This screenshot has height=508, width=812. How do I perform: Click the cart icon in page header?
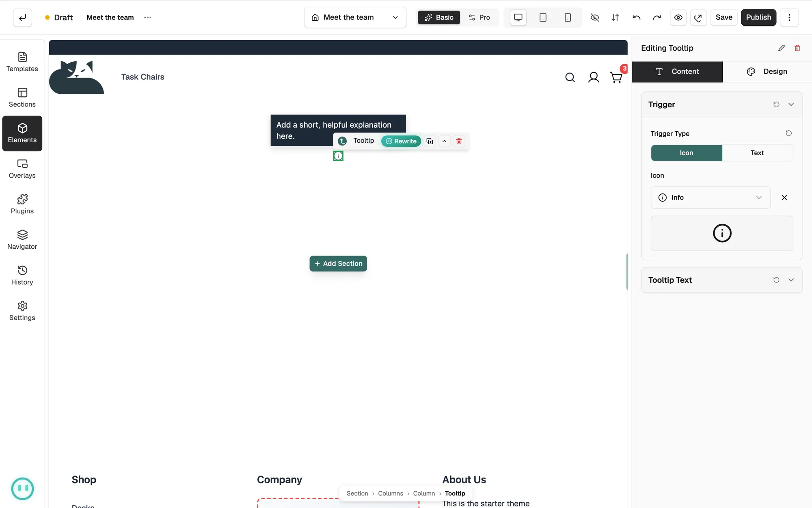616,77
